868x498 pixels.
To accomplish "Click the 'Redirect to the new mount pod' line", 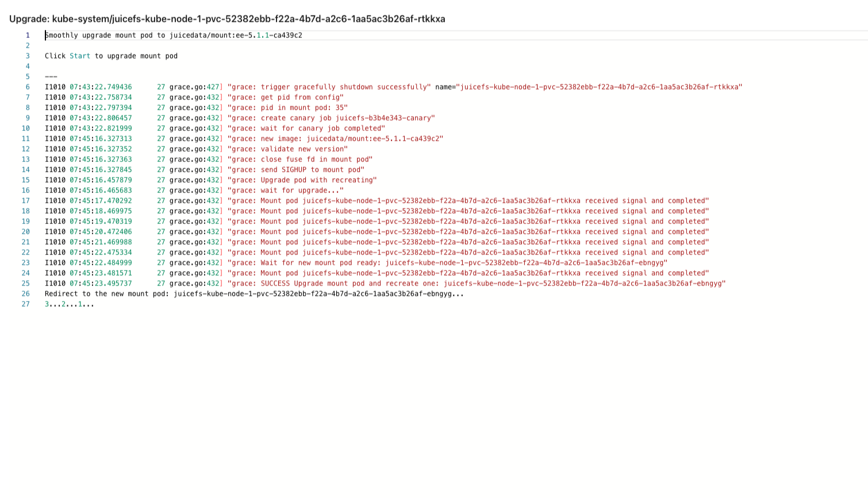I will point(254,294).
